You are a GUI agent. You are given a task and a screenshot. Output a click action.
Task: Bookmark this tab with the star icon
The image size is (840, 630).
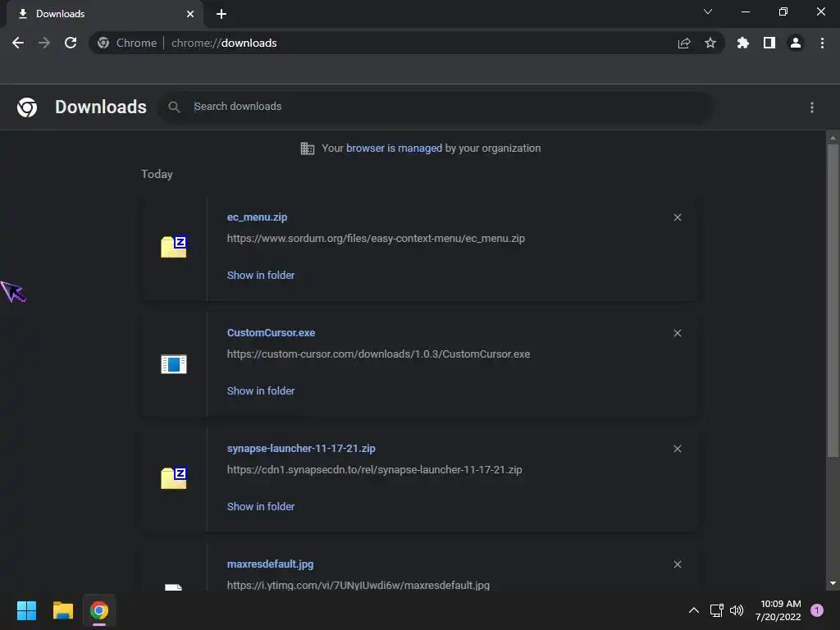[710, 43]
